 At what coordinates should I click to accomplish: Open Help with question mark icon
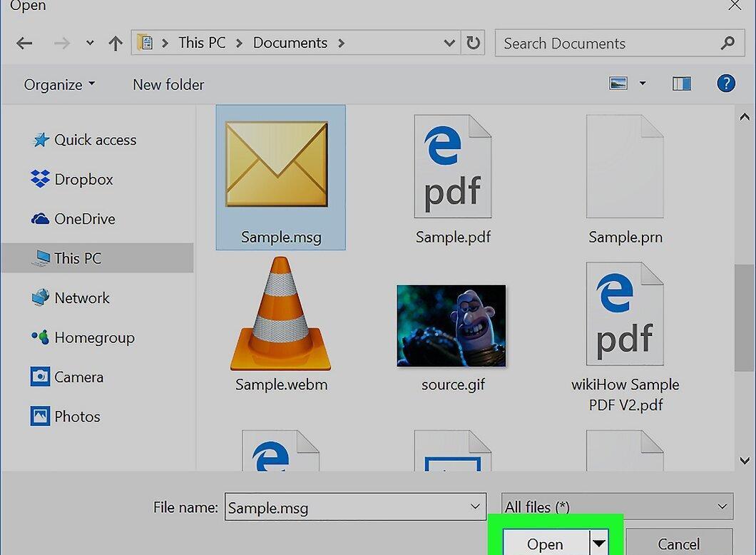click(726, 83)
